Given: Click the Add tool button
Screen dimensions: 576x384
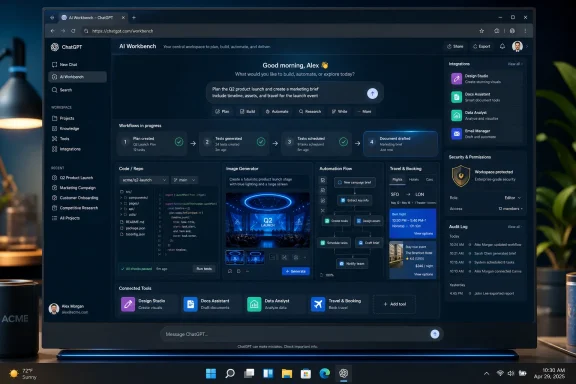Looking at the screenshot, I should pos(395,304).
